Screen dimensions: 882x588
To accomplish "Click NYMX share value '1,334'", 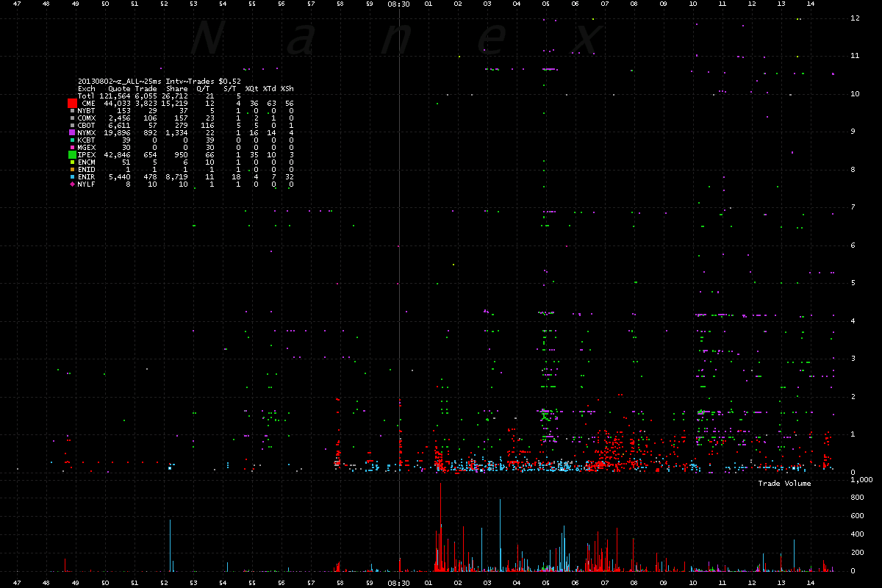I will [x=177, y=133].
